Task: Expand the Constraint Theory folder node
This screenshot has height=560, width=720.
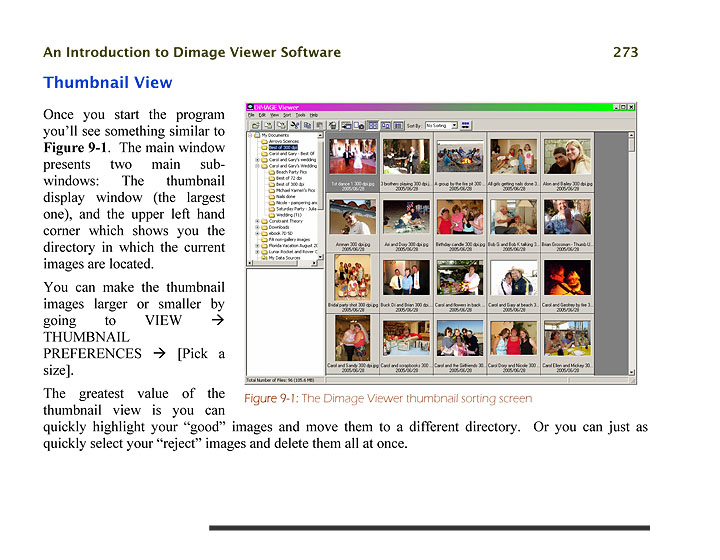Action: [x=257, y=221]
